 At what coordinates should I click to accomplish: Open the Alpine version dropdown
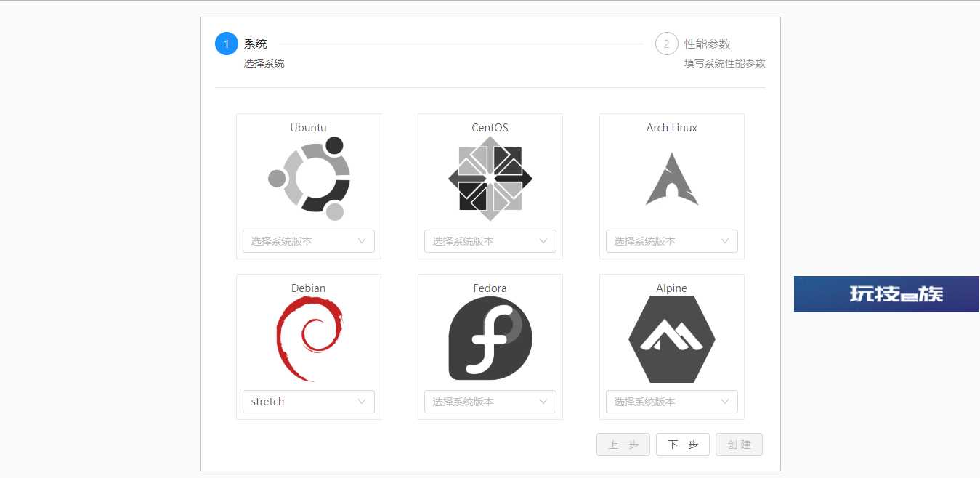pyautogui.click(x=672, y=402)
